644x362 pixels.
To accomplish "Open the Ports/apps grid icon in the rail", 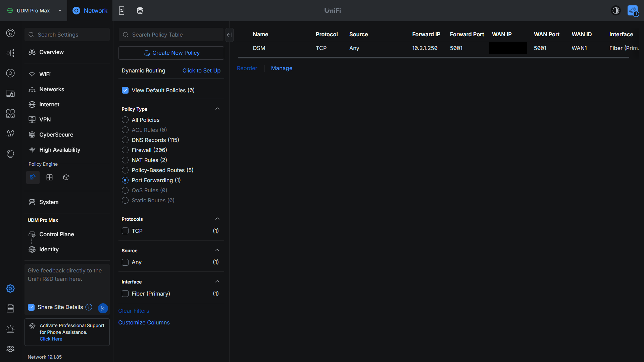I will pos(10,113).
